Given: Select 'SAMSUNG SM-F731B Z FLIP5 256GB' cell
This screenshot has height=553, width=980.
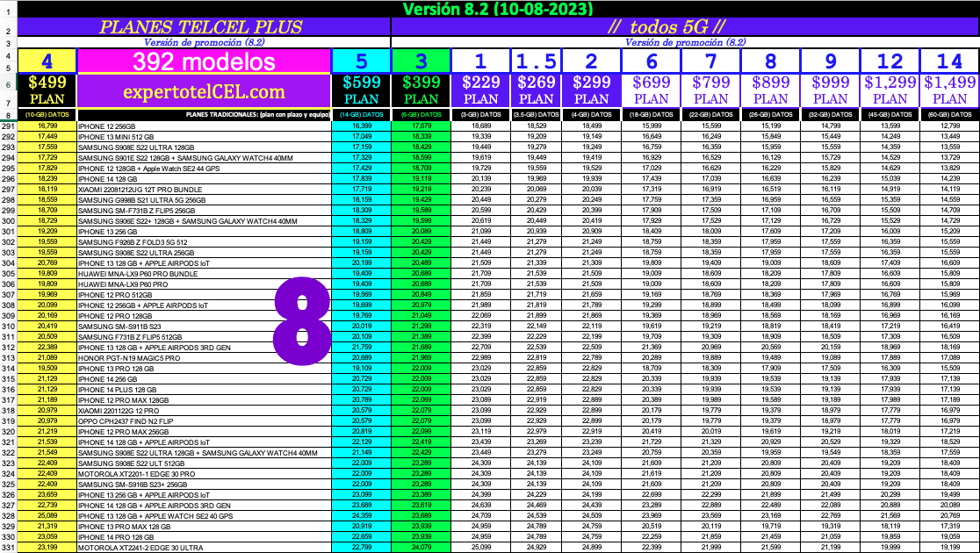Looking at the screenshot, I should coord(204,211).
